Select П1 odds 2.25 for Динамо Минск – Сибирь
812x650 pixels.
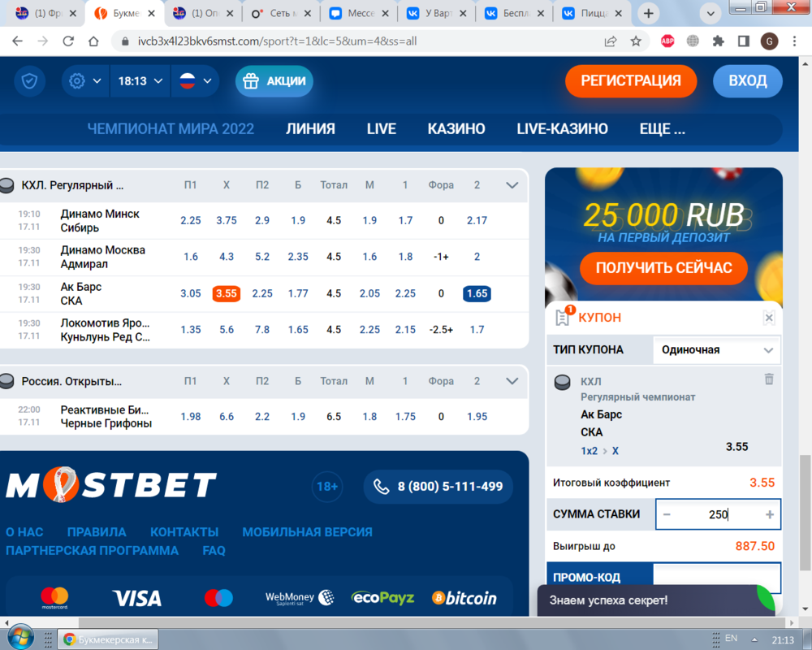click(x=191, y=220)
